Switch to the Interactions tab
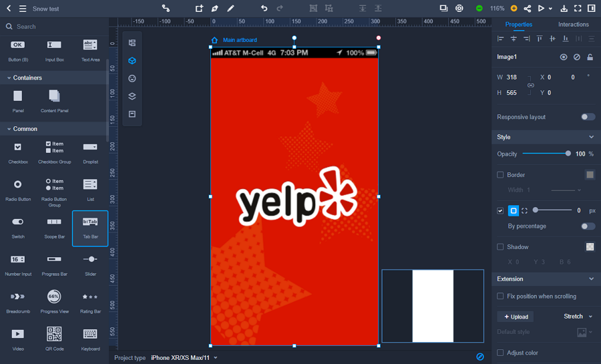601x364 pixels. [x=573, y=25]
